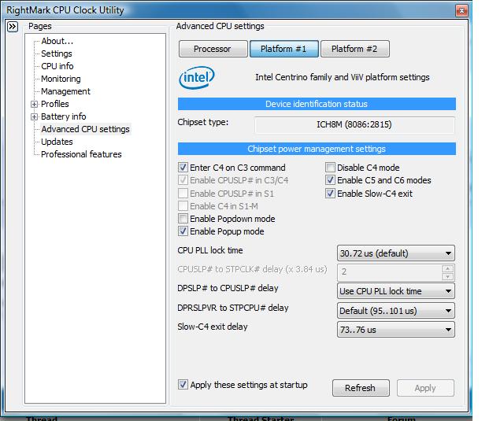Toggle Enable CPUSLP# in C3/C4 checkbox
Screen dimensions: 504x421
point(183,180)
